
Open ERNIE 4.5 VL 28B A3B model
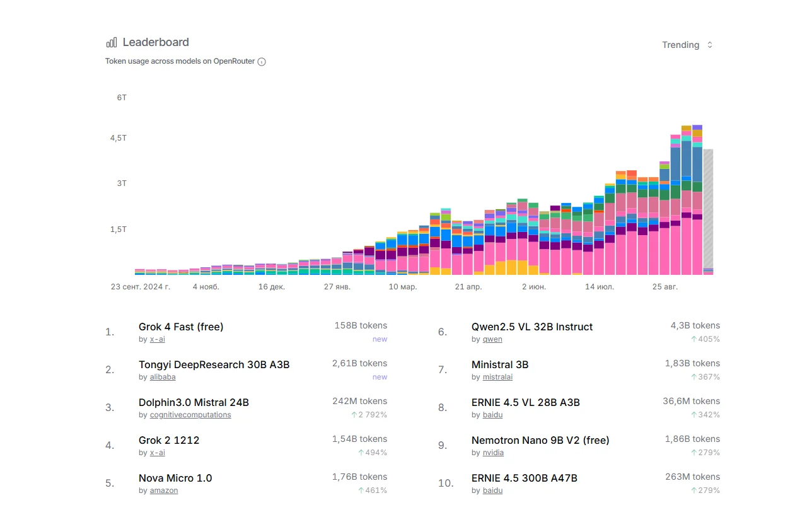pyautogui.click(x=526, y=402)
